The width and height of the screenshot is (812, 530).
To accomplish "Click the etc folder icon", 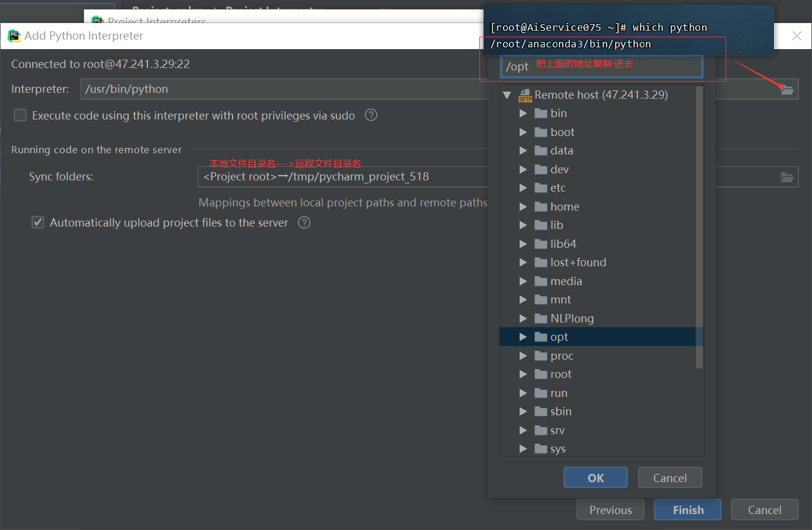I will click(540, 188).
